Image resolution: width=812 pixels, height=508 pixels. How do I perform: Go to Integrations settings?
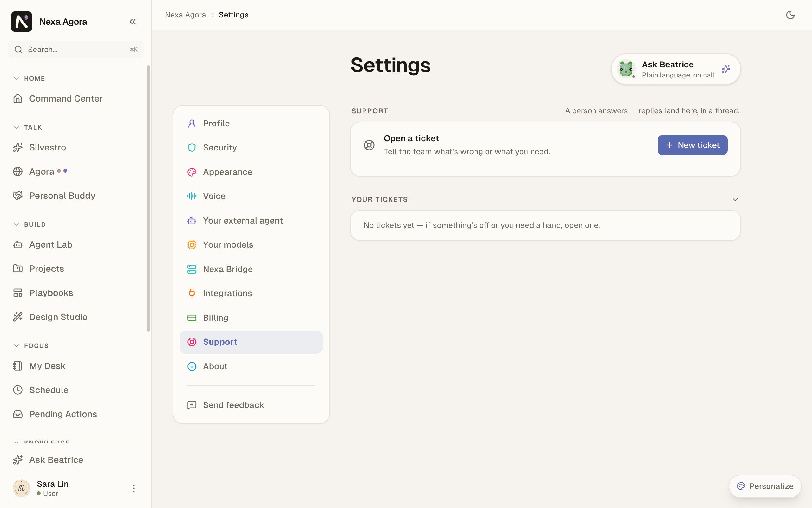251,293
